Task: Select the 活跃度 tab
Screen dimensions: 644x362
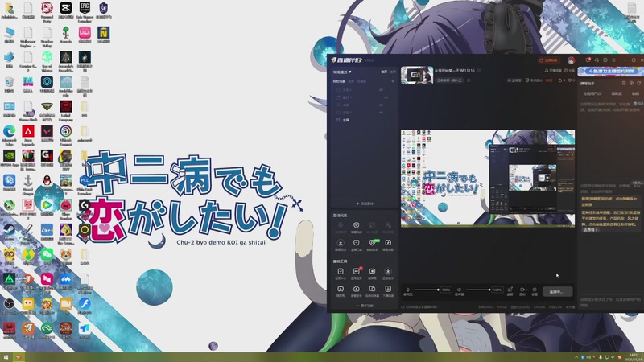Action: click(x=617, y=93)
